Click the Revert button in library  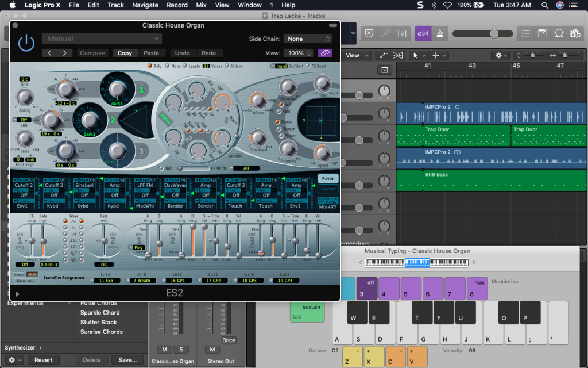(x=44, y=360)
